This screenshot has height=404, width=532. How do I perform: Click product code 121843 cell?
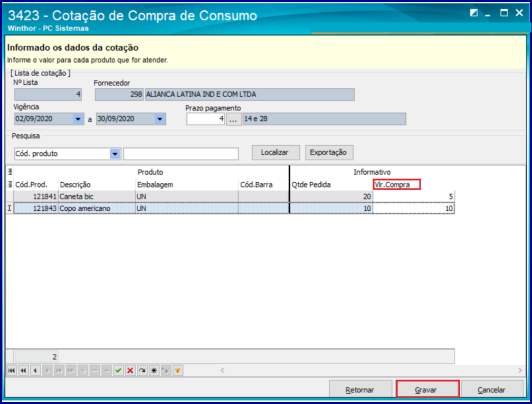36,208
